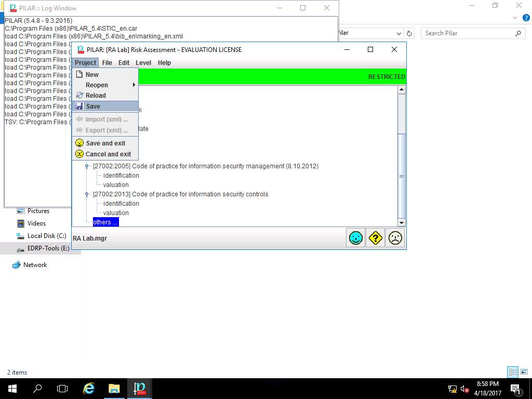
Task: Select Save and exit menu entry
Action: [105, 143]
